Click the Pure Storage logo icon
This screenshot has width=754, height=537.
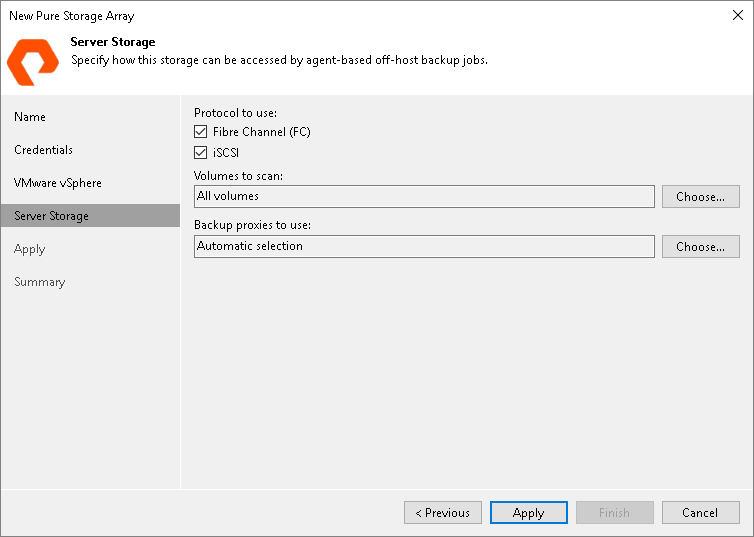(33, 62)
